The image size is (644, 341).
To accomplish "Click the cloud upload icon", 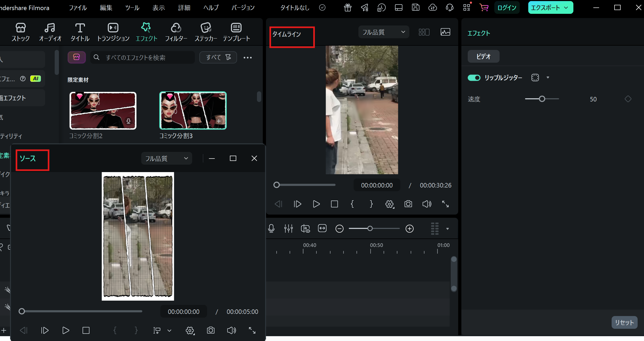I will pos(433,7).
